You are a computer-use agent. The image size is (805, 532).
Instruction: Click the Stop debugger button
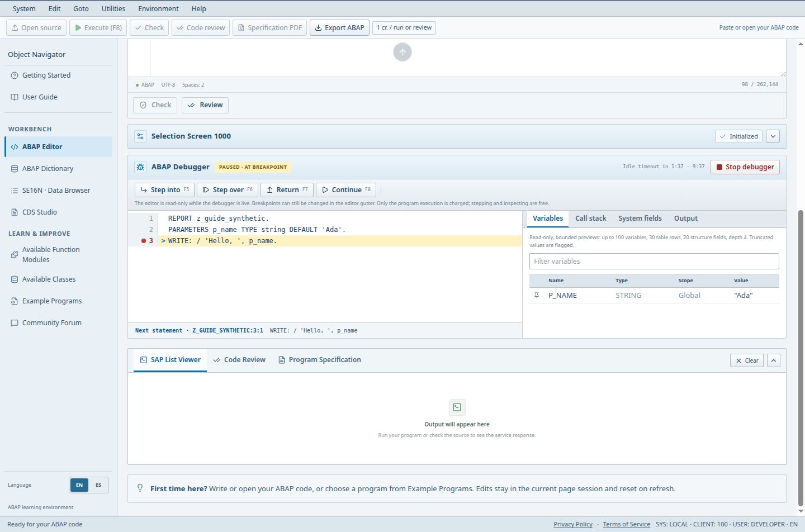745,167
